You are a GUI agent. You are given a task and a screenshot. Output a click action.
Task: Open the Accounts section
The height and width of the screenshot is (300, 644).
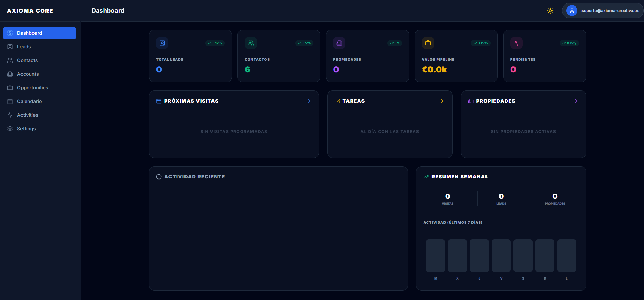click(39, 74)
